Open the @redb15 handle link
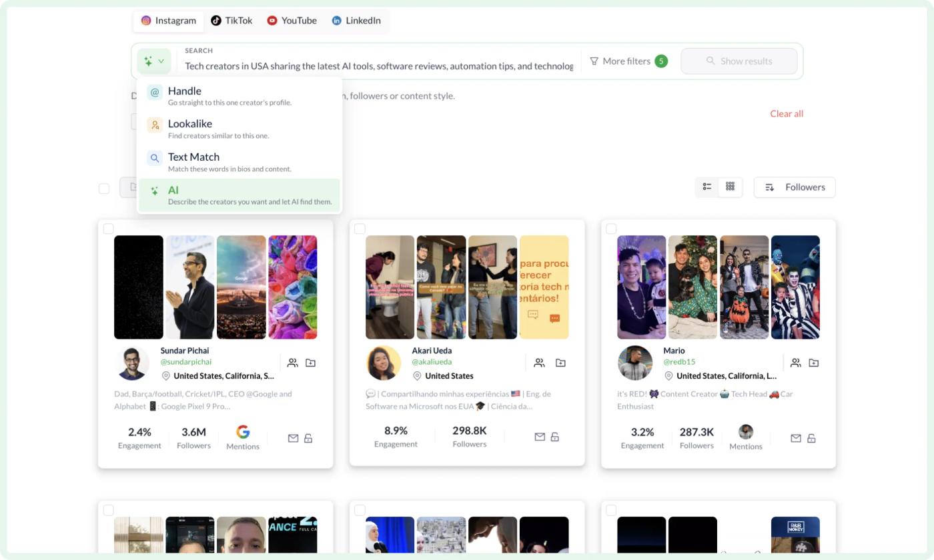934x560 pixels. tap(679, 362)
